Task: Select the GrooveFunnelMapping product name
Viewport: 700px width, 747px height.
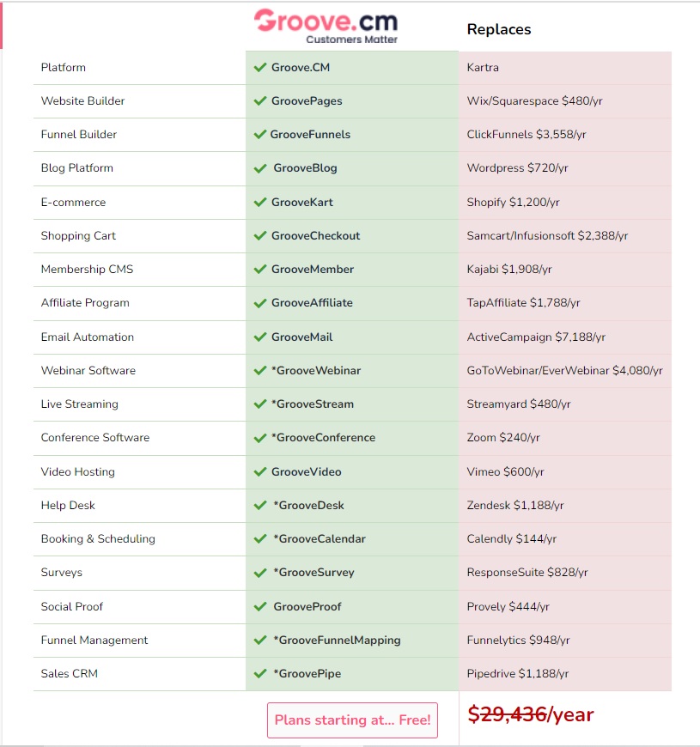Action: point(337,641)
